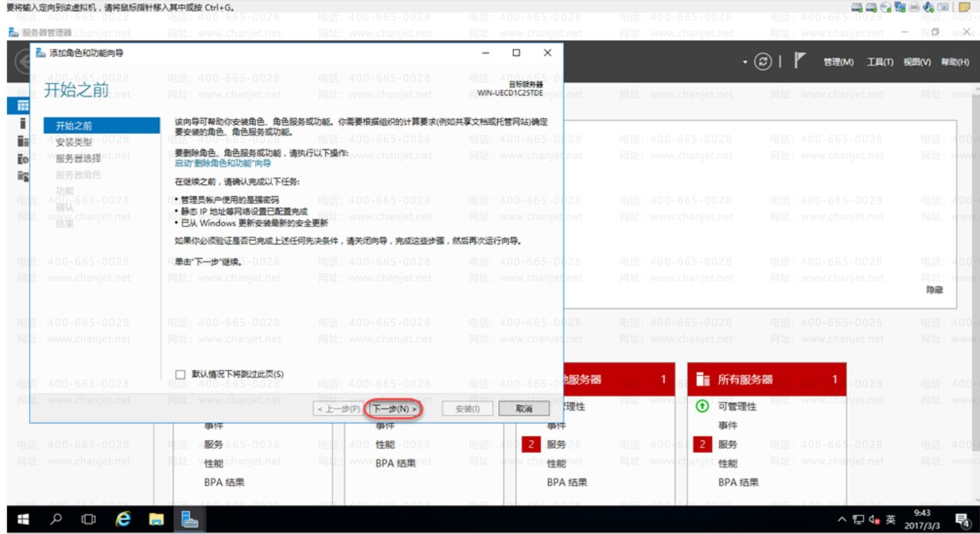
Task: Open Task View from the taskbar
Action: click(x=88, y=520)
